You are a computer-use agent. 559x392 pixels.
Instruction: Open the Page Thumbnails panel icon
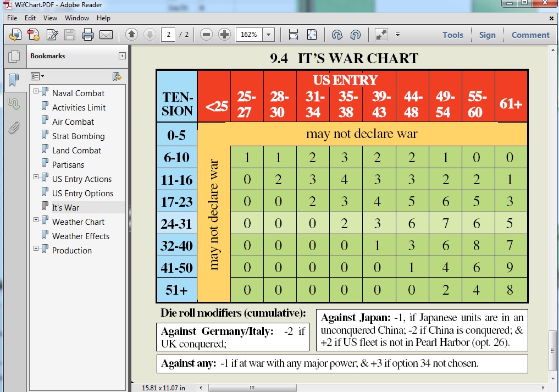pos(14,57)
